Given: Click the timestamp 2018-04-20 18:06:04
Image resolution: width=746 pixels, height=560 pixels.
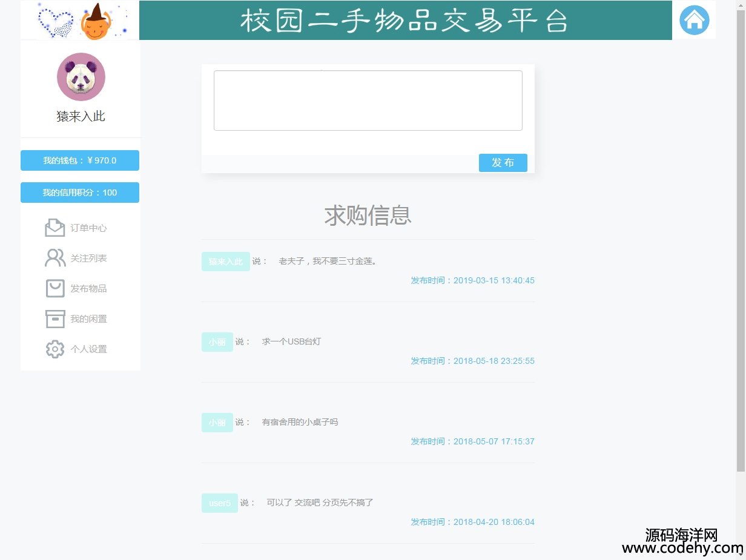Looking at the screenshot, I should click(x=494, y=522).
